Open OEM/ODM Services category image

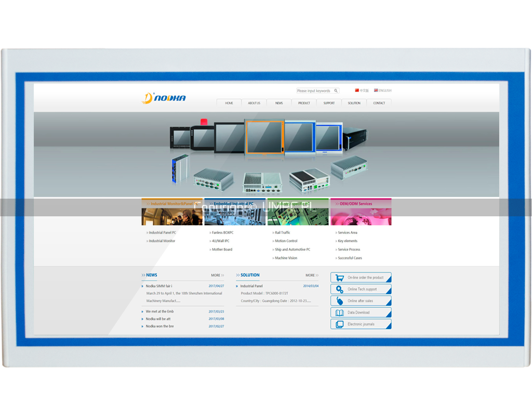[361, 212]
